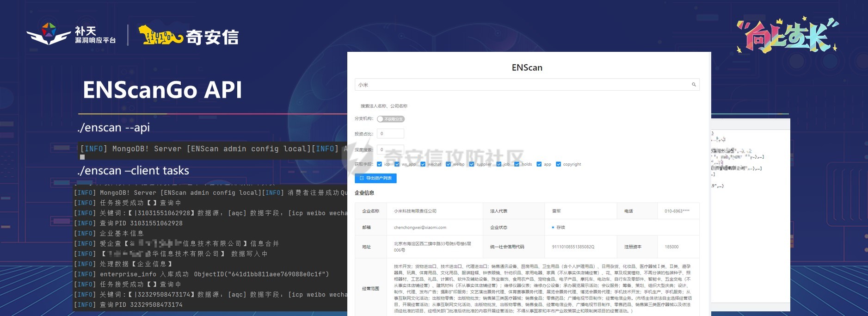Click terminal line 处理数据【企业信息】
The image size is (868, 316).
[x=123, y=264]
